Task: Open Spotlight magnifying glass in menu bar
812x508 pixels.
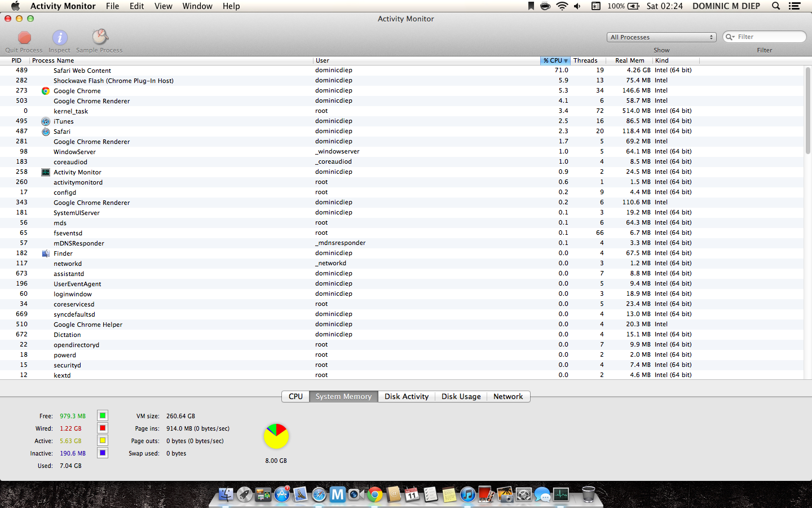Action: coord(776,6)
